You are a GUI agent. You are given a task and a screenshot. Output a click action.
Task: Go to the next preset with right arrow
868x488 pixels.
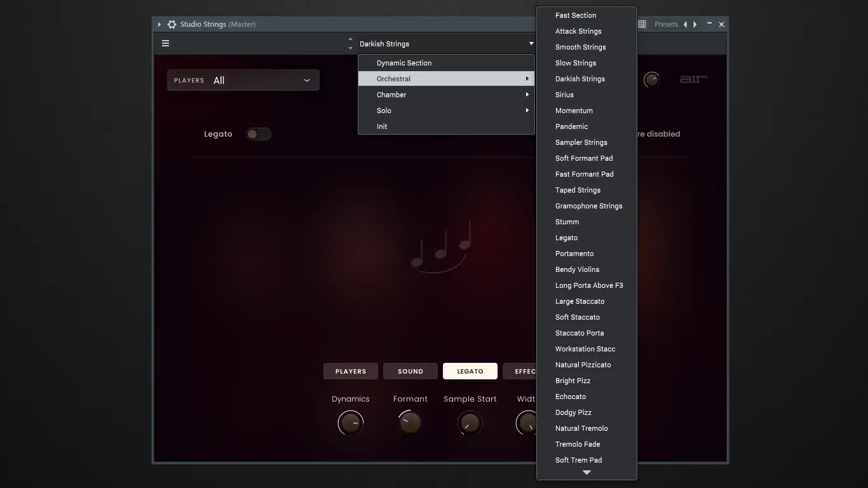[695, 24]
